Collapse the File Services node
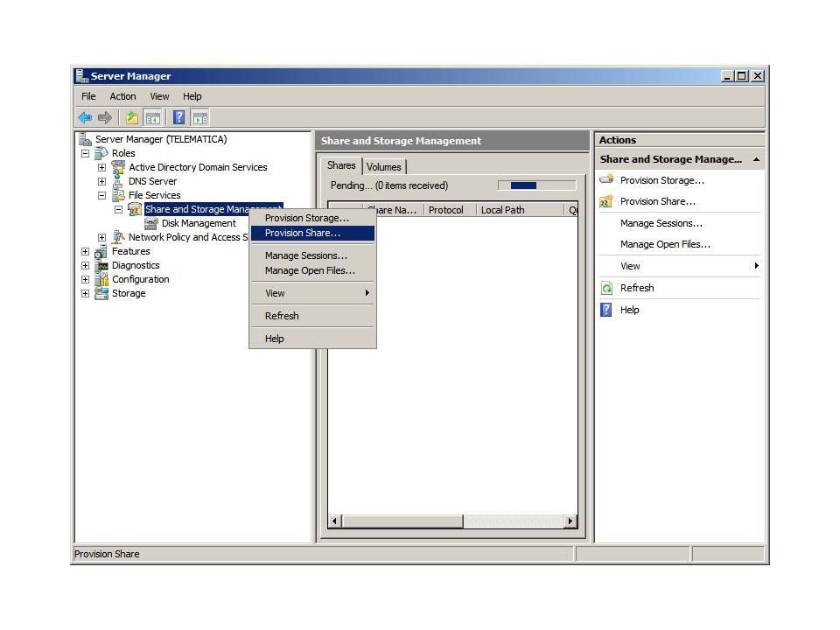The width and height of the screenshot is (840, 630). [x=101, y=195]
